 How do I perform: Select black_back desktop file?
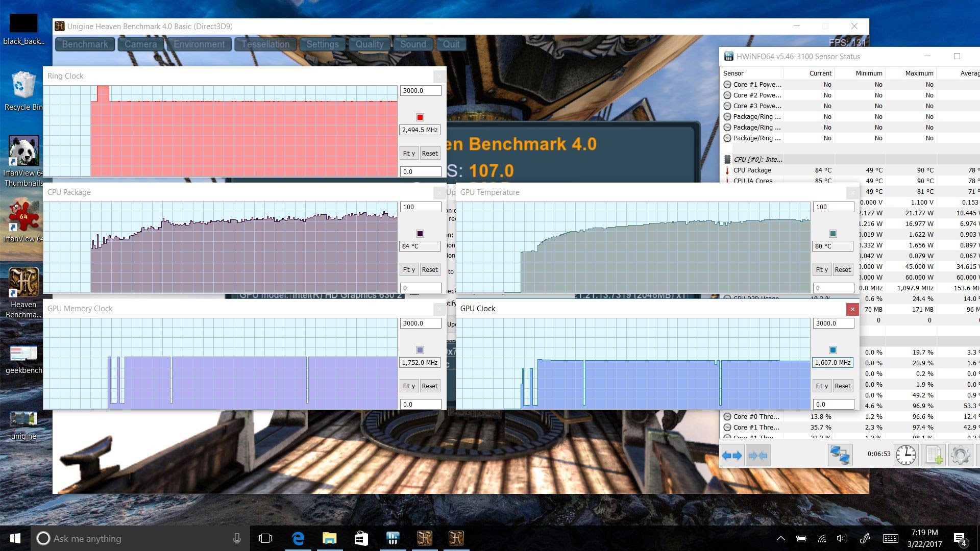[23, 30]
